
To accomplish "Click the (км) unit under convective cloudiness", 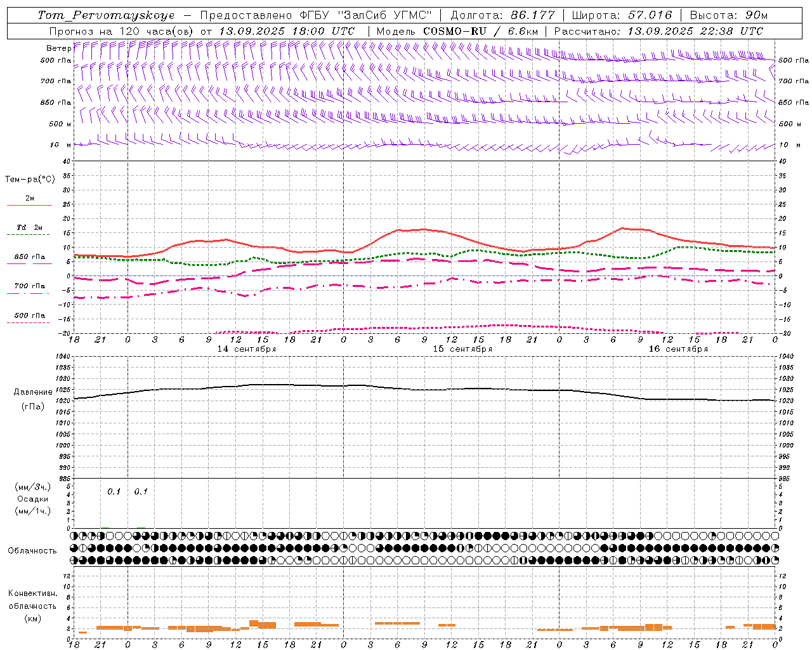I will coord(33,618).
